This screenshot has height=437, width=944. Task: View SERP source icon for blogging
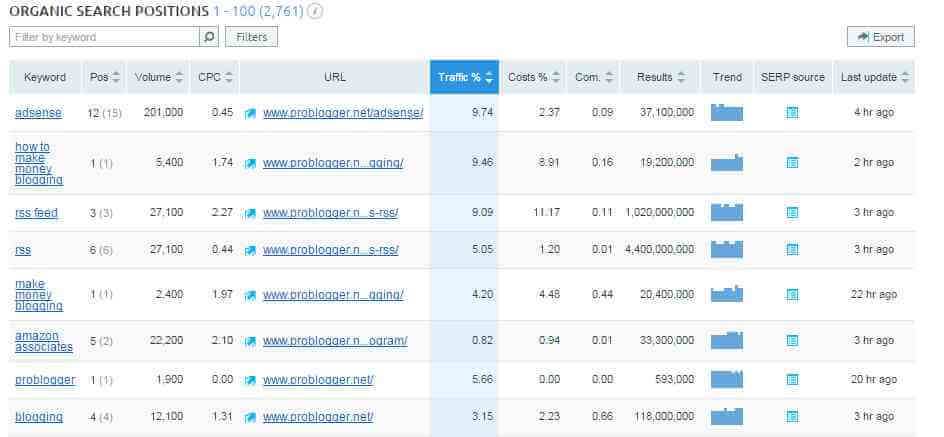(x=792, y=417)
